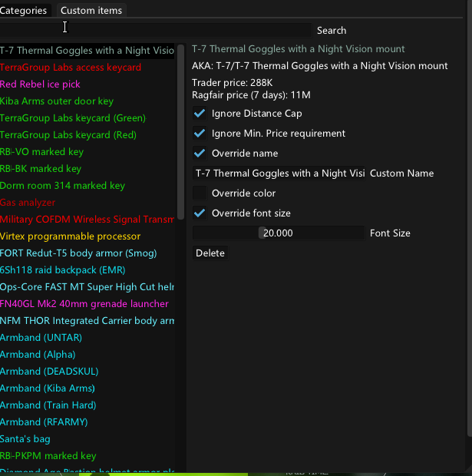Select FN40GL Mk2 40mm grenade launcher
The image size is (472, 476).
pos(84,304)
